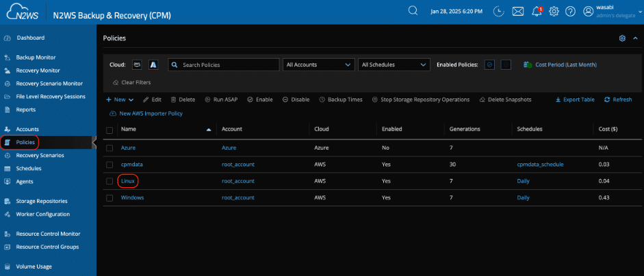Open the messages envelope icon
644x276 pixels.
pos(518,12)
